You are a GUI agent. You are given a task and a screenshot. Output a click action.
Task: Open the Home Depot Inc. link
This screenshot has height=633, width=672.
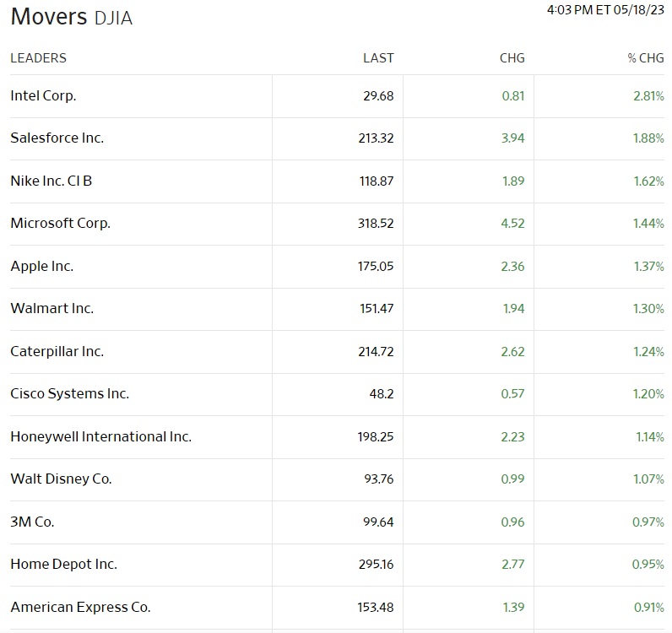[x=64, y=564]
